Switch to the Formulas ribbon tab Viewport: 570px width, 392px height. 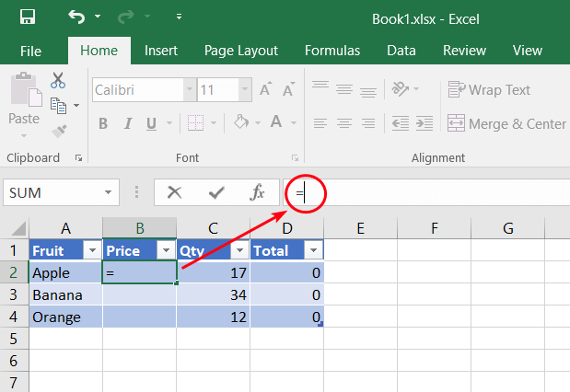point(332,51)
